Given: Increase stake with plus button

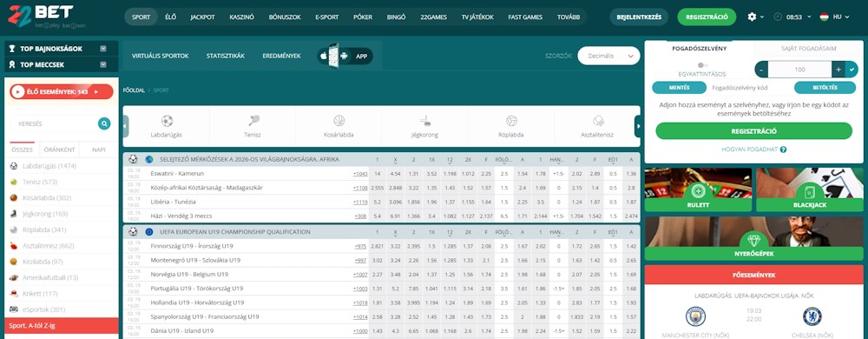Looking at the screenshot, I should click(x=838, y=70).
